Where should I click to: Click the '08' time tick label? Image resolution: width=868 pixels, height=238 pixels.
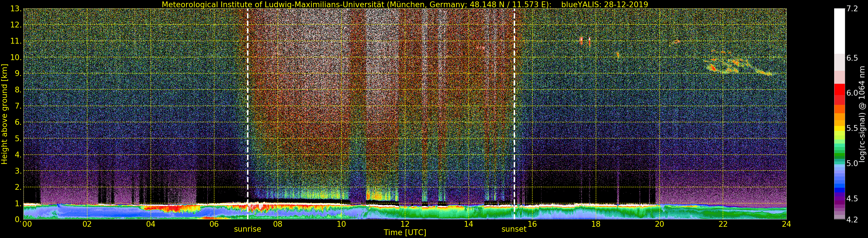[x=278, y=224]
